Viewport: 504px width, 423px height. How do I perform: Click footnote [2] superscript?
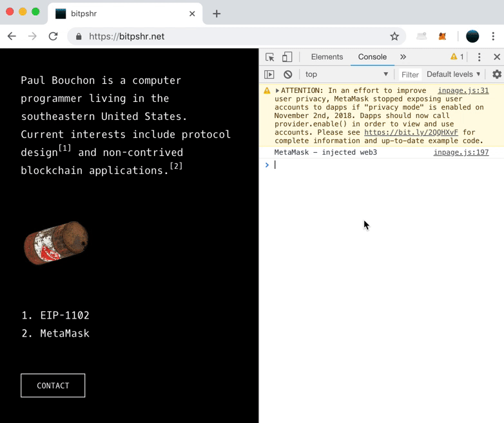176,166
